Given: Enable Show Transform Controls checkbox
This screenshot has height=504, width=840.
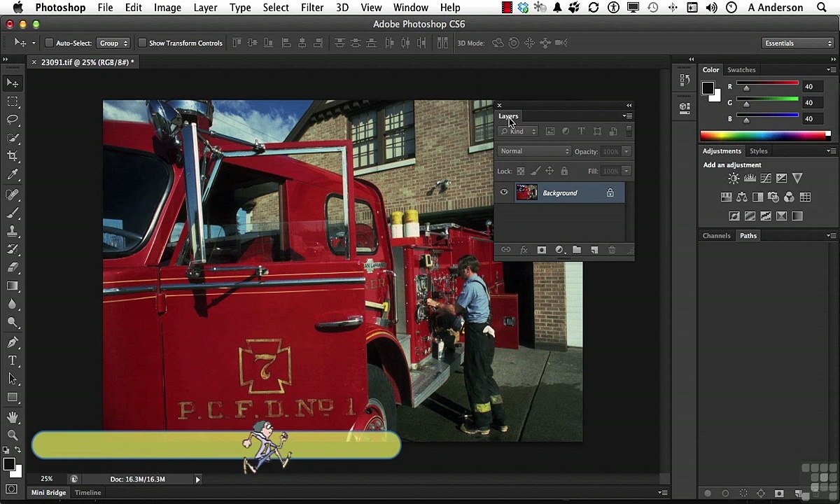Looking at the screenshot, I should pyautogui.click(x=142, y=43).
